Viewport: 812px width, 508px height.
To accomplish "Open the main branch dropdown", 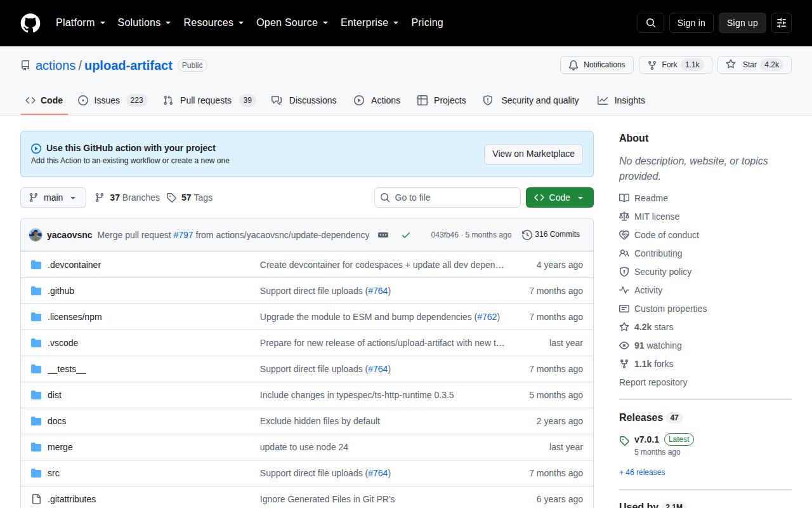I will [53, 197].
